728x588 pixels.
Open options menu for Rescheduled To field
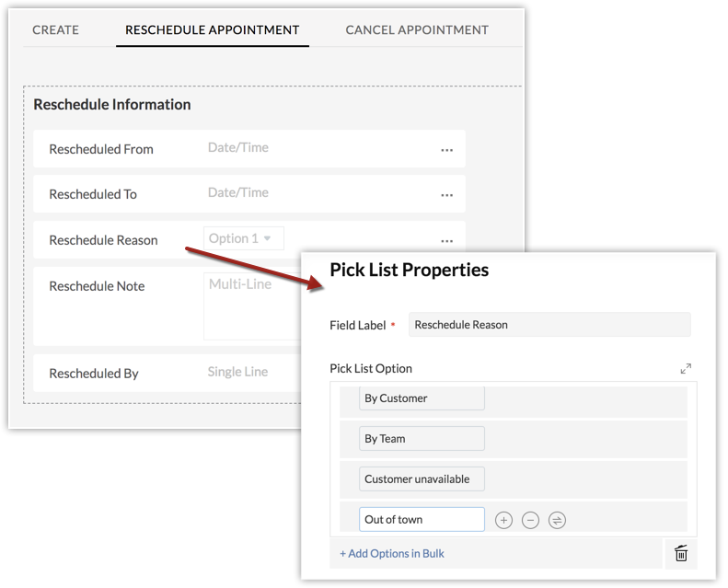point(446,195)
